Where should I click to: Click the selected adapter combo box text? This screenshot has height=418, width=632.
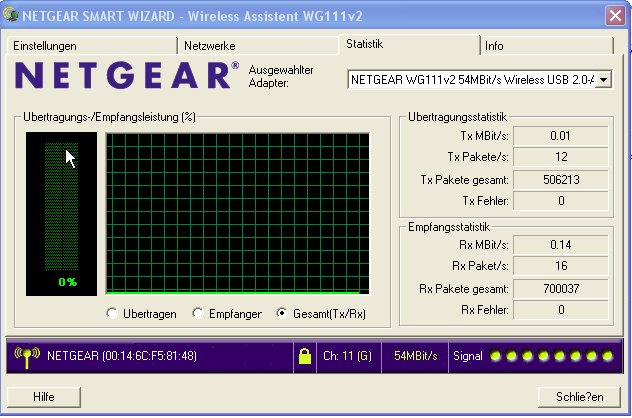(472, 80)
